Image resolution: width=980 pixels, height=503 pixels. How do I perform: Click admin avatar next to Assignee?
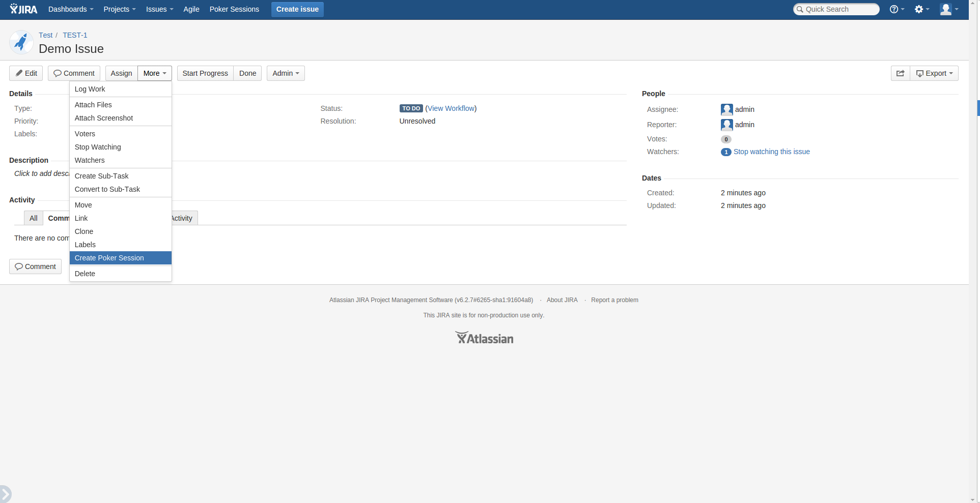[726, 109]
